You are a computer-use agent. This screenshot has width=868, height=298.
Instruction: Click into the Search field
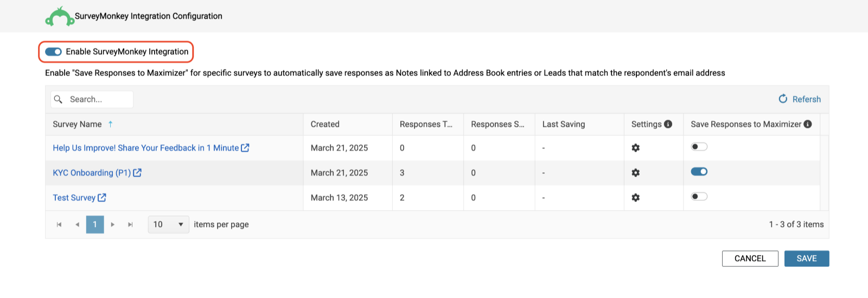[x=92, y=99]
